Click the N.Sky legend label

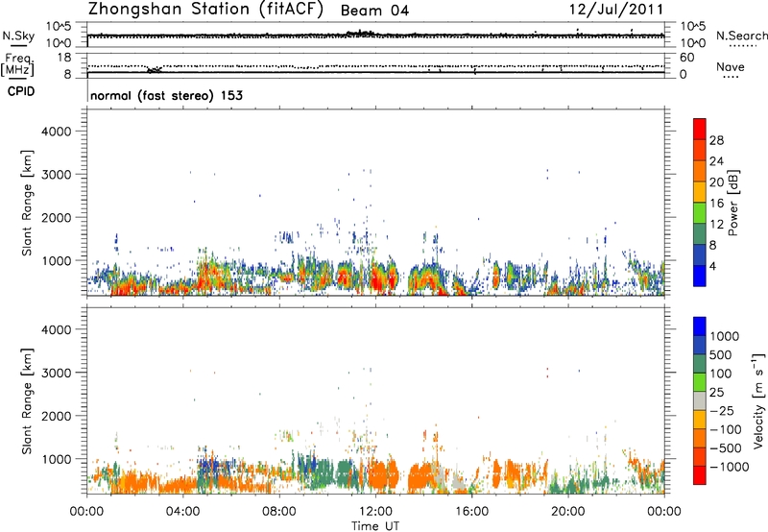tap(18, 36)
